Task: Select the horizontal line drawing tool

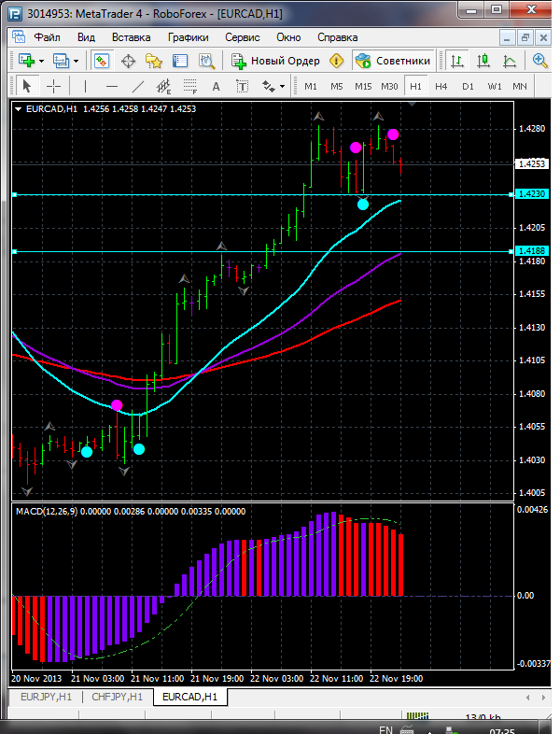Action: 111,86
